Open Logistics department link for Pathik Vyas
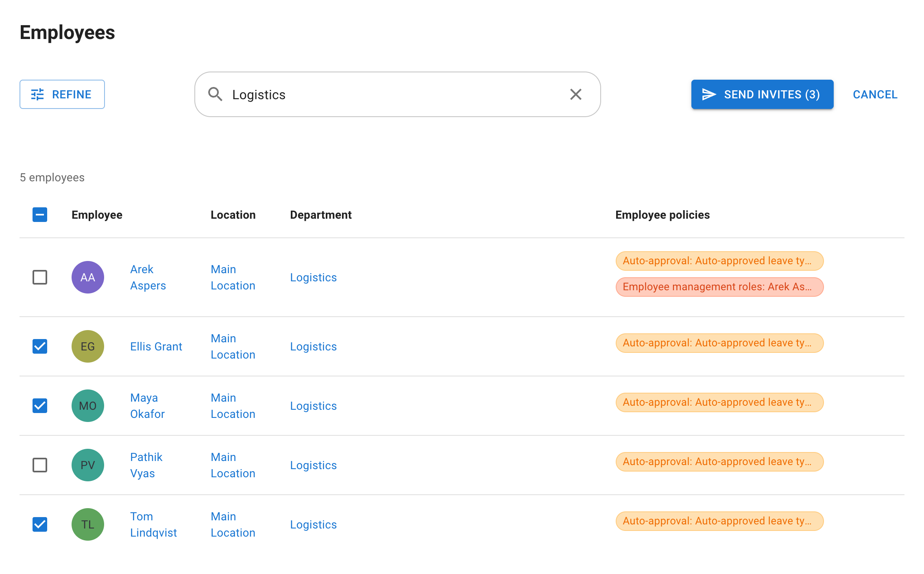924x574 pixels. click(313, 465)
